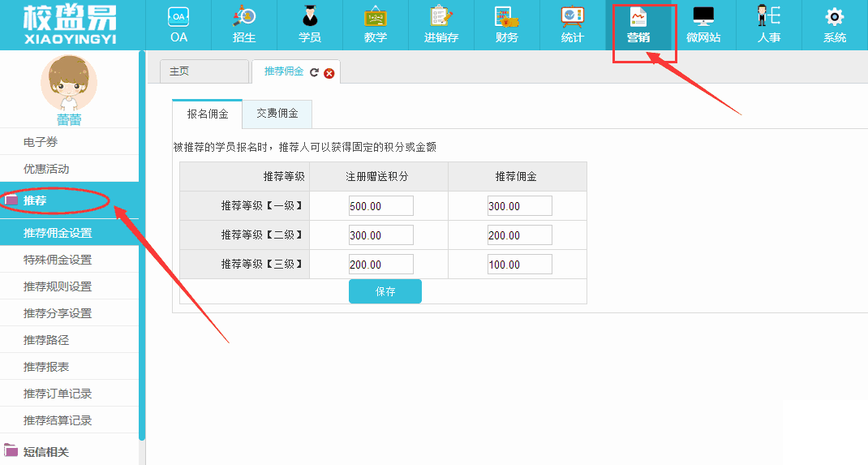
Task: Switch to 交费佣金 sub-tab
Action: pos(277,114)
